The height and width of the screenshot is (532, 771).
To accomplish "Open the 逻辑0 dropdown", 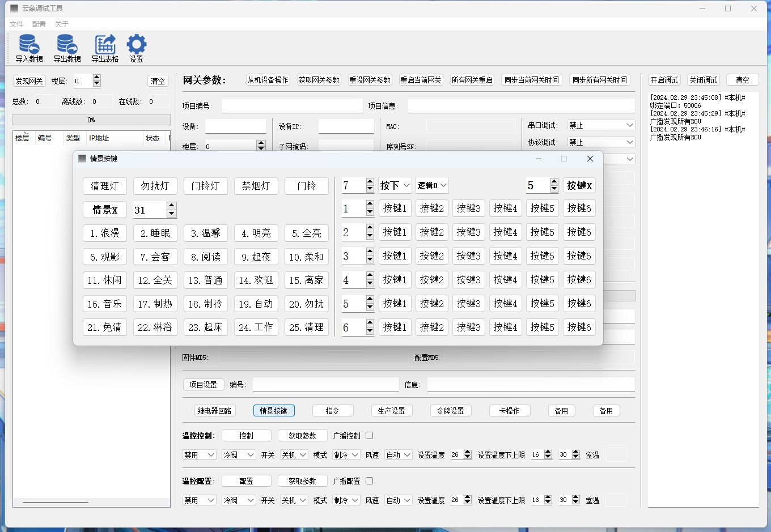I will click(432, 185).
